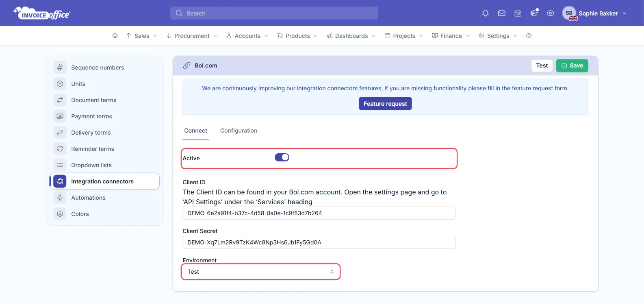This screenshot has height=305, width=644.
Task: Expand the Accounts menu
Action: click(x=247, y=36)
